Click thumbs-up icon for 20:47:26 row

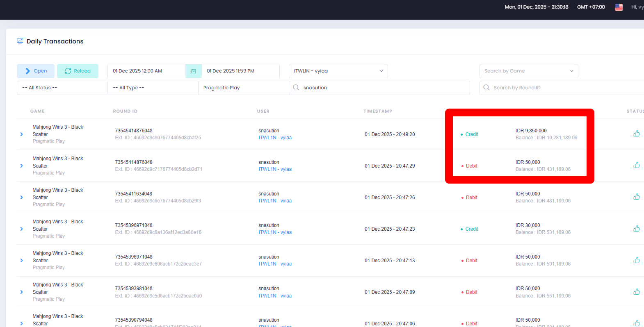tap(637, 197)
